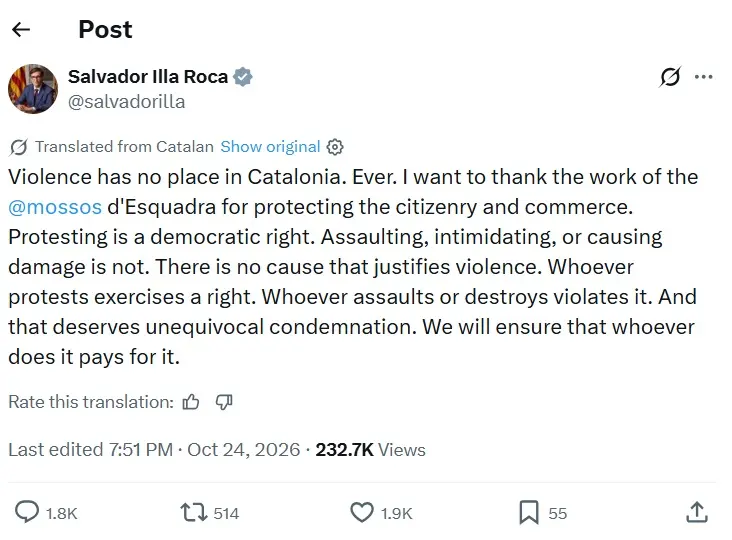Image resolution: width=732 pixels, height=540 pixels.
Task: Open the @salvadorilla handle link
Action: (127, 102)
